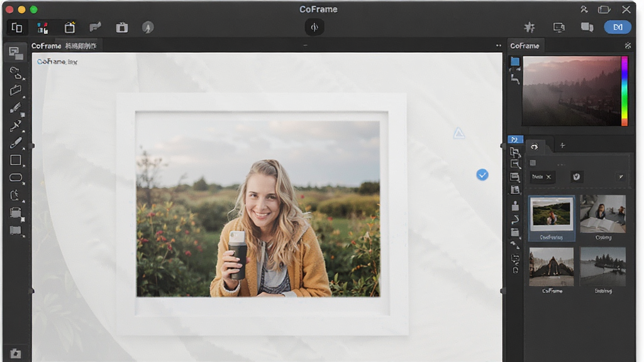644x362 pixels.
Task: Click the blue highlighted panel icon under the picker
Action: tap(515, 140)
